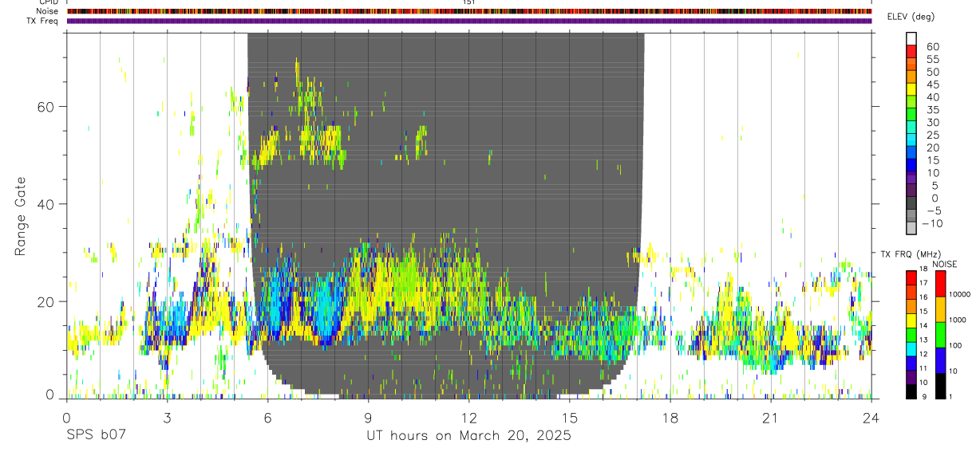The height and width of the screenshot is (452, 980).
Task: Click the '35' tick on the ELEV colorbar
Action: 933,110
